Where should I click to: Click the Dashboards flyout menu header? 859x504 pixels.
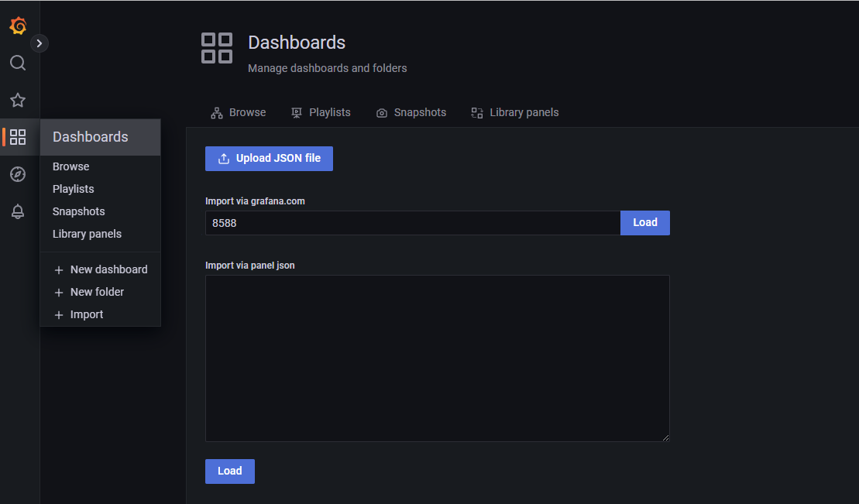(100, 137)
